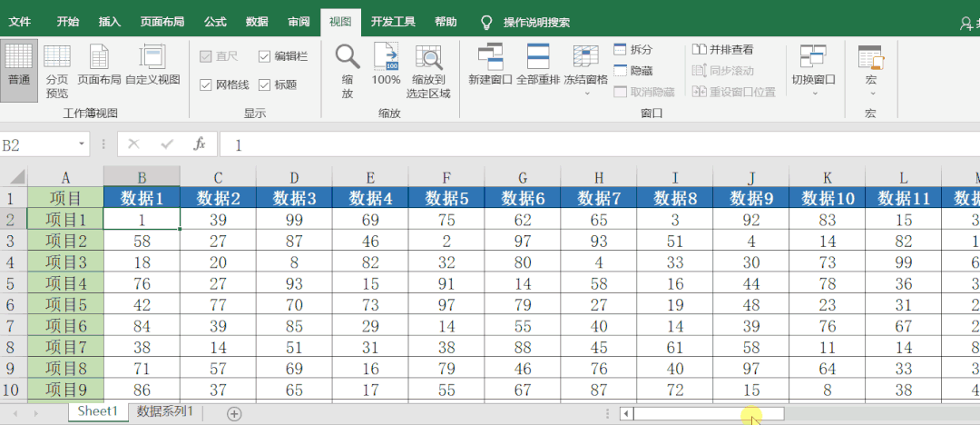
Task: Reset zoom to 100%
Action: click(387, 65)
